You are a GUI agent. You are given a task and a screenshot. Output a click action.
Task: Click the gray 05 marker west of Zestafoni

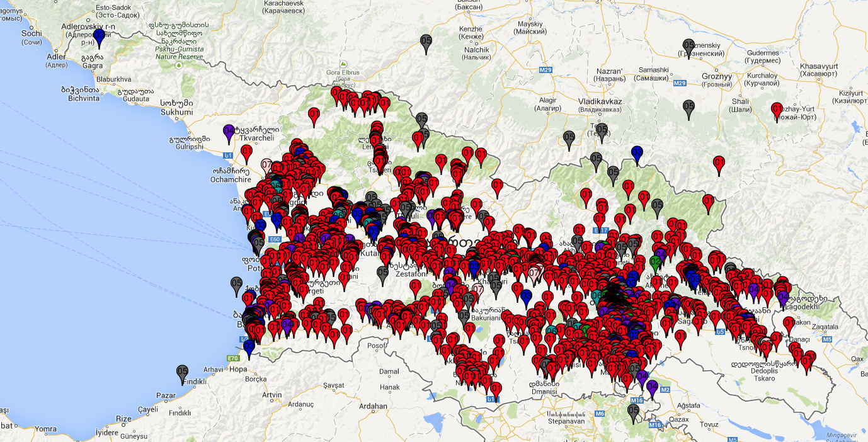pos(382,274)
